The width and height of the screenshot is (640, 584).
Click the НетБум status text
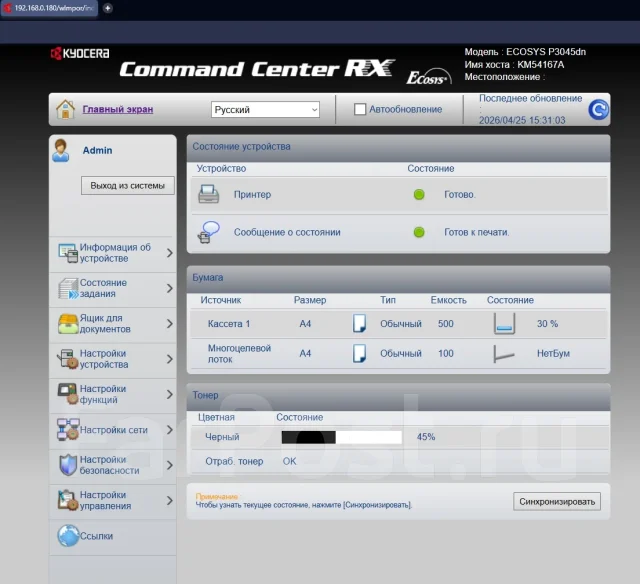pos(553,353)
